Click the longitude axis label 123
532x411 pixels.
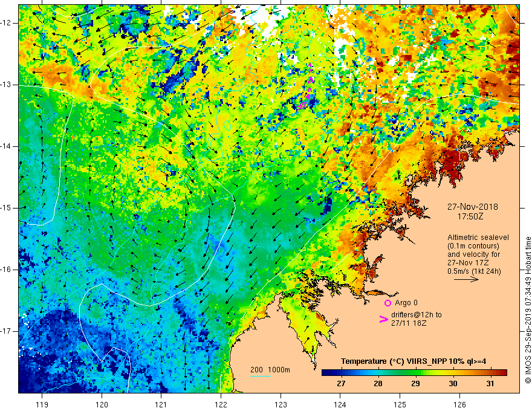click(281, 404)
